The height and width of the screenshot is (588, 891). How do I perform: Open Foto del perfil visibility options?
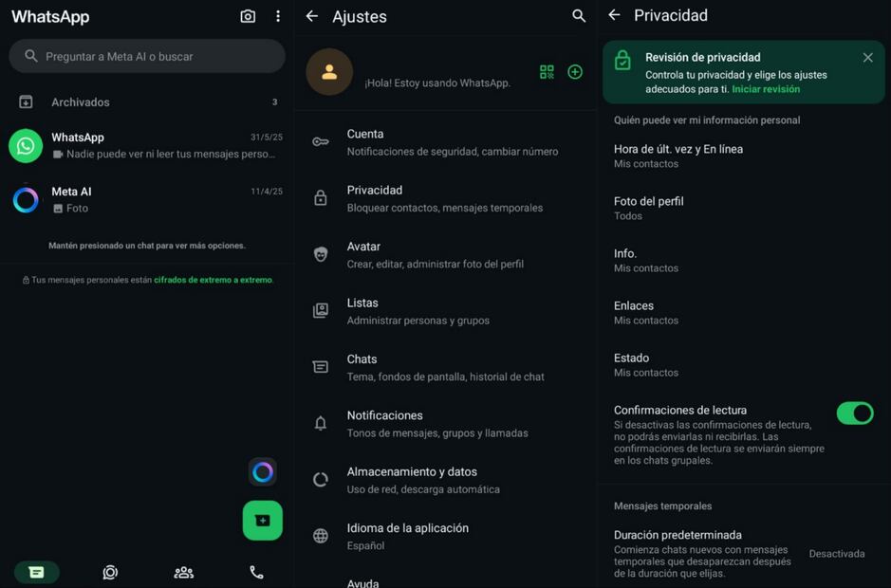coord(649,208)
